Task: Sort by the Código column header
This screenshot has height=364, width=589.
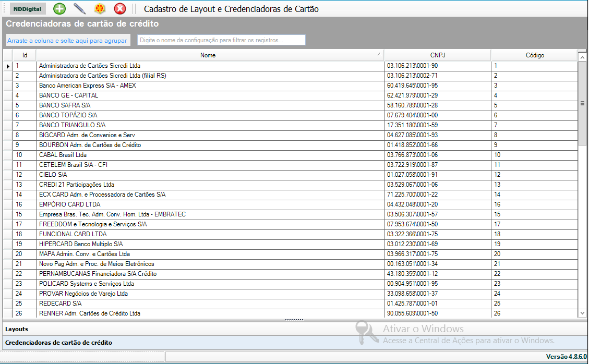Action: tap(535, 55)
